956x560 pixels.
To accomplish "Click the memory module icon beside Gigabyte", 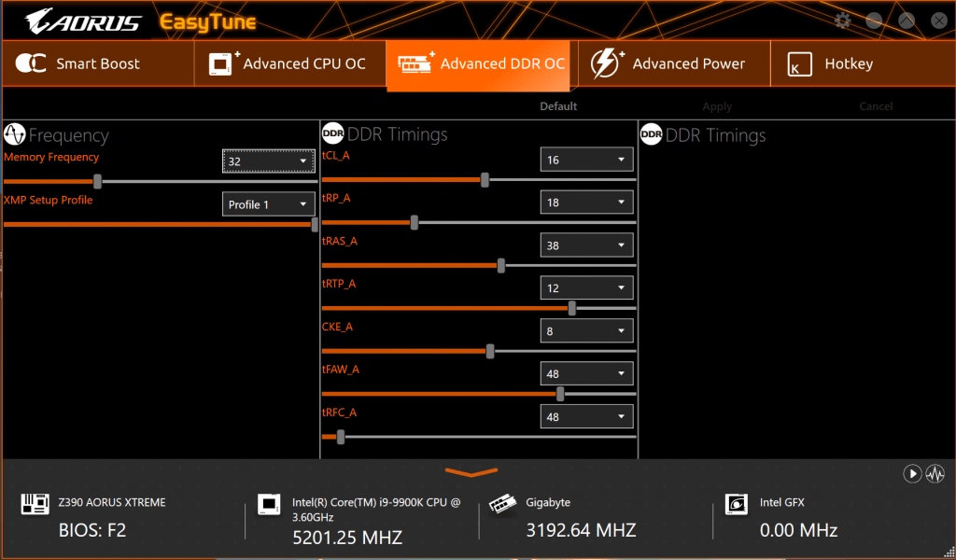I will (x=502, y=505).
